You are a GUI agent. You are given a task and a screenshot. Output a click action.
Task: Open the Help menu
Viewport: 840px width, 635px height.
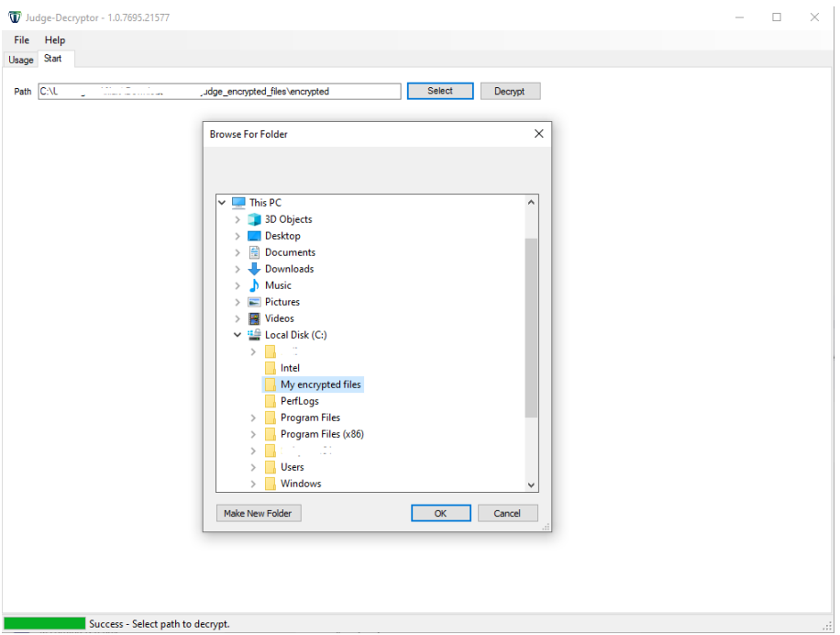click(55, 40)
